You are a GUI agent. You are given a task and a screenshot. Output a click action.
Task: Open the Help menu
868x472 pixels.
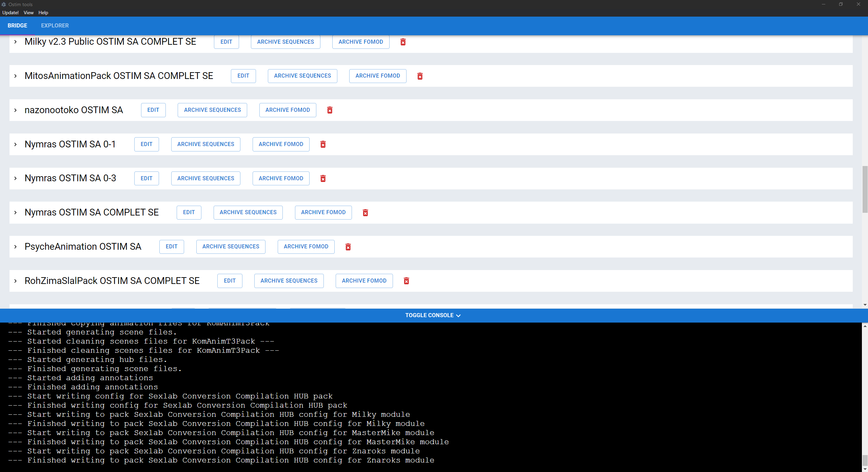coord(43,13)
